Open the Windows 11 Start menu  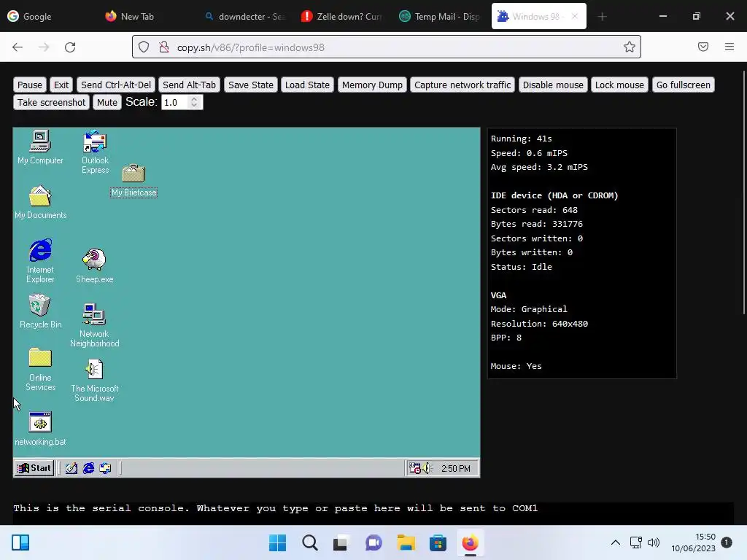277,542
